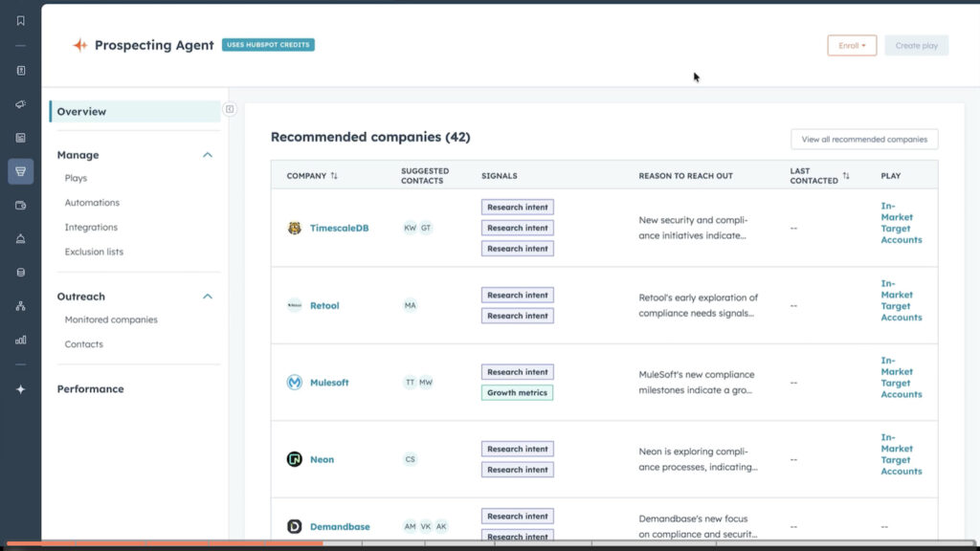Click Mulesoft's Growth metrics signal tag
This screenshot has width=980, height=551.
point(517,393)
